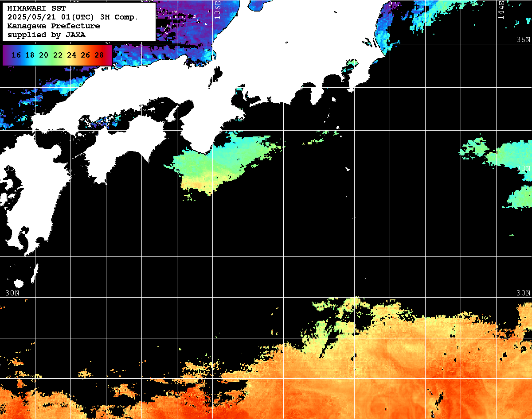Pick the "18" value on the color scale

(30, 55)
